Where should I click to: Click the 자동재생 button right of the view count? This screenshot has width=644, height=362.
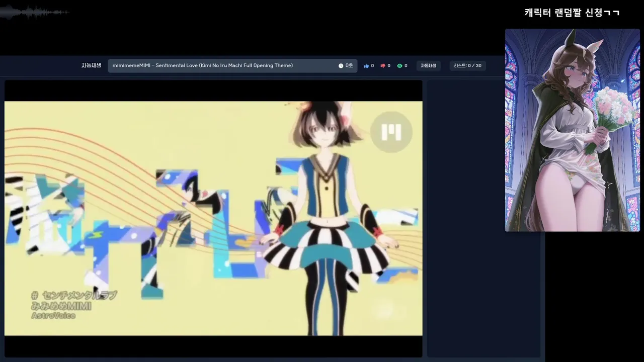(428, 66)
